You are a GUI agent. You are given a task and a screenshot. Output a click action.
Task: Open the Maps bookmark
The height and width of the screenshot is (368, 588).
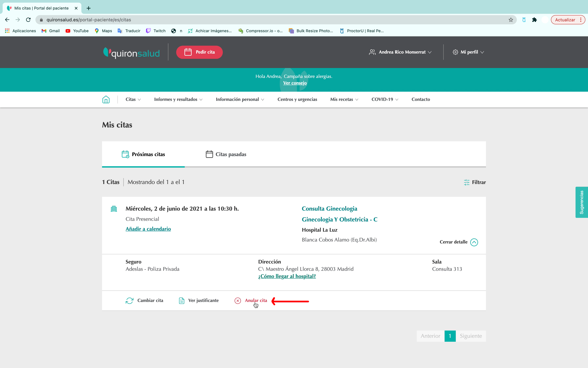tap(103, 31)
